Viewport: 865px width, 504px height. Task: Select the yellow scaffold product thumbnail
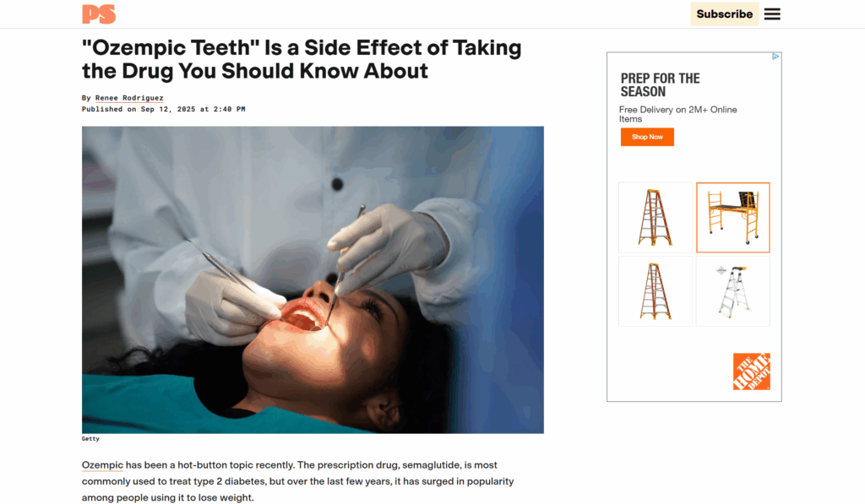732,217
